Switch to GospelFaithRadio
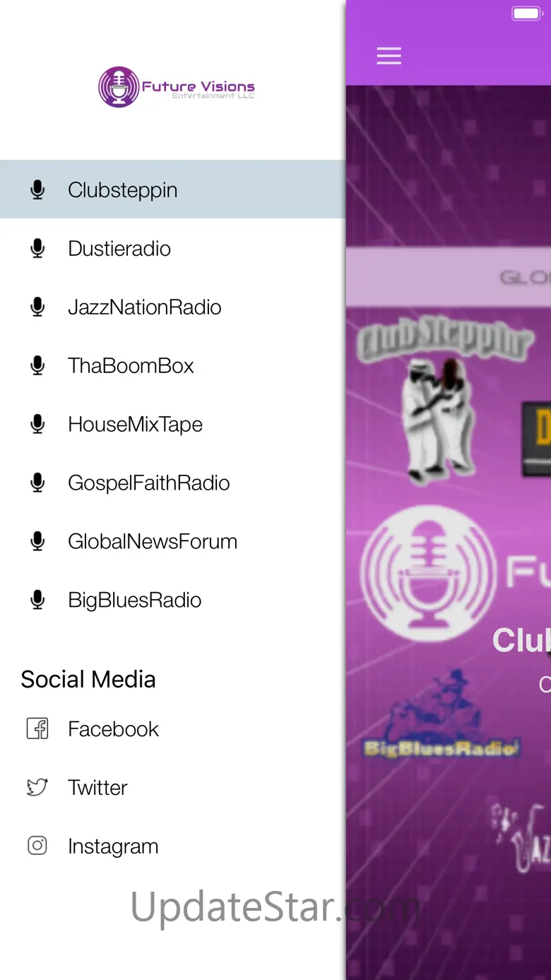Image resolution: width=551 pixels, height=980 pixels. 172,483
